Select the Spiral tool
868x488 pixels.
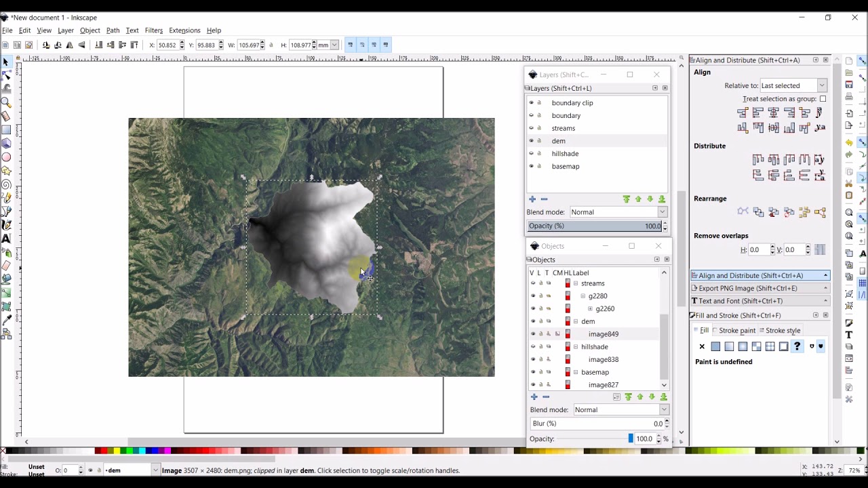click(x=6, y=184)
